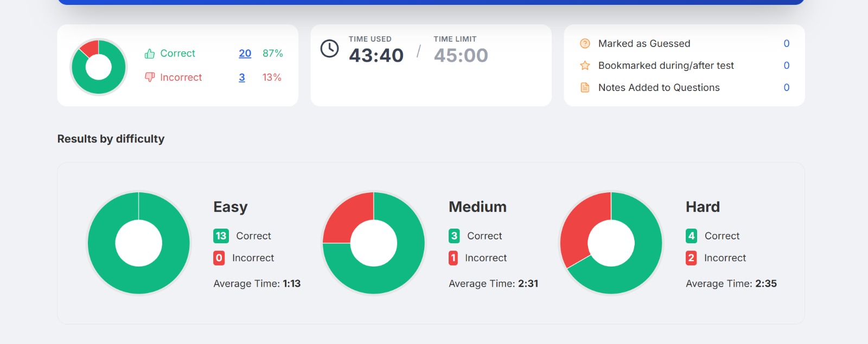Open the 3 incorrect answers link
868x344 pixels.
242,77
